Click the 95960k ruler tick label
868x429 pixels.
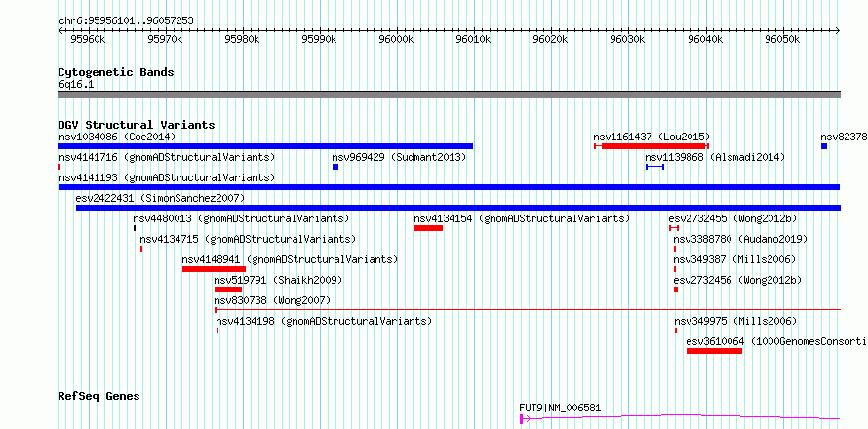[89, 40]
